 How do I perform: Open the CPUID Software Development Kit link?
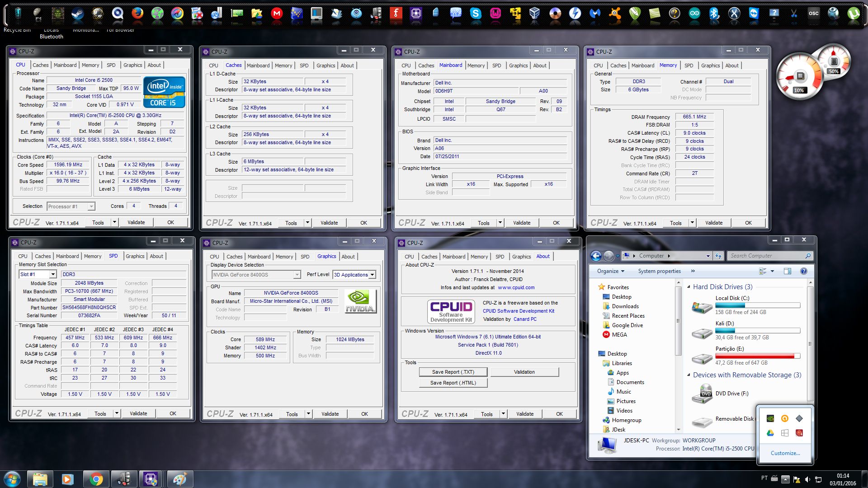[x=519, y=311]
